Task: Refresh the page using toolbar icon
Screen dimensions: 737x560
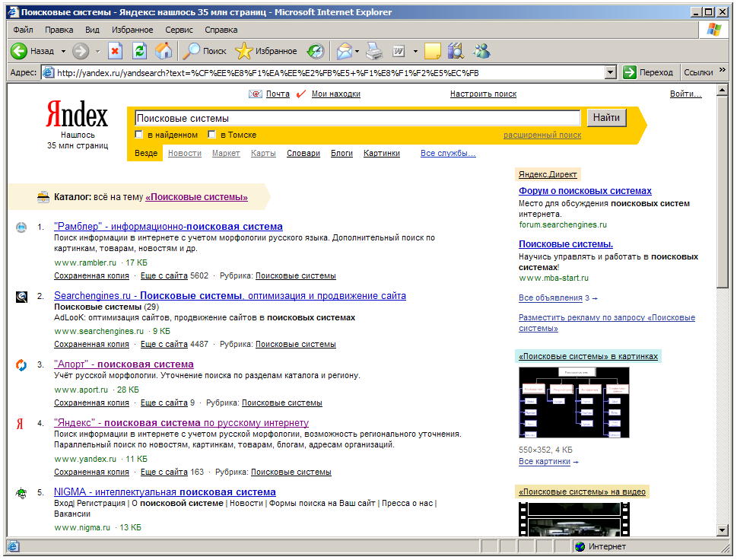Action: [140, 51]
